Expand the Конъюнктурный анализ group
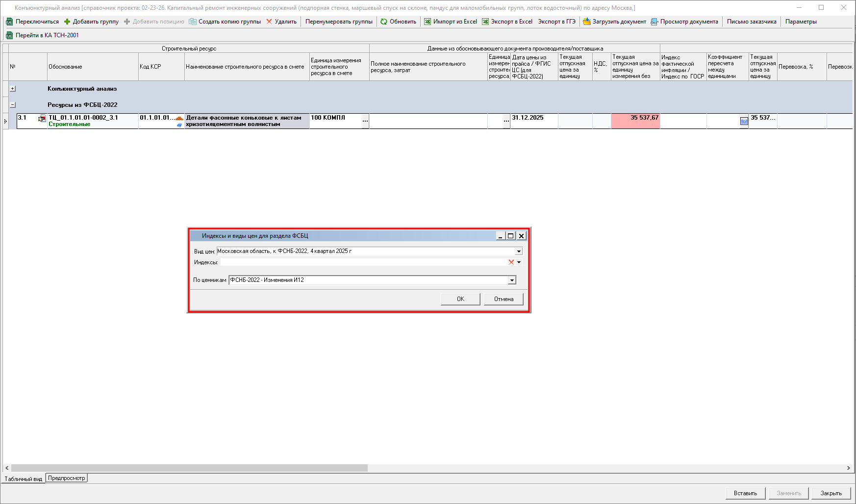The height and width of the screenshot is (504, 856). (13, 89)
